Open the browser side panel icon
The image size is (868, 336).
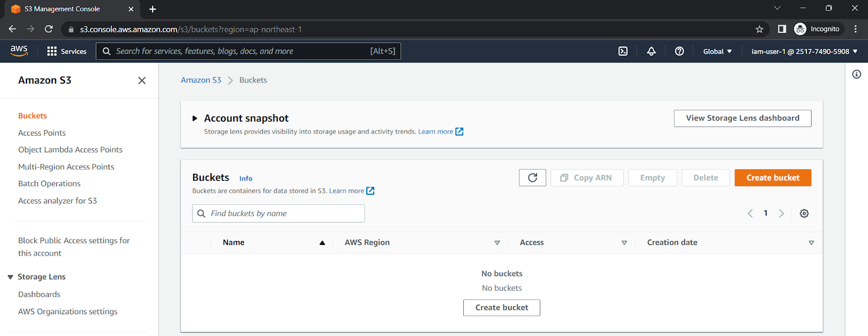(x=782, y=29)
